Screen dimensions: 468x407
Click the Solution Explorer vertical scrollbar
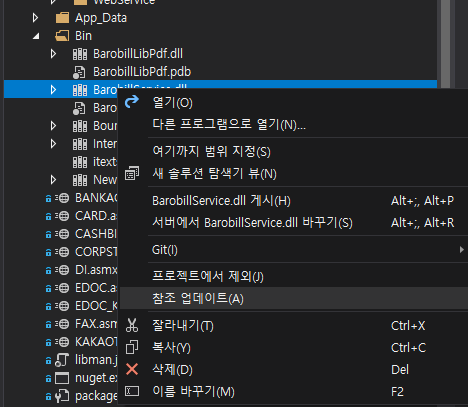(445, 43)
